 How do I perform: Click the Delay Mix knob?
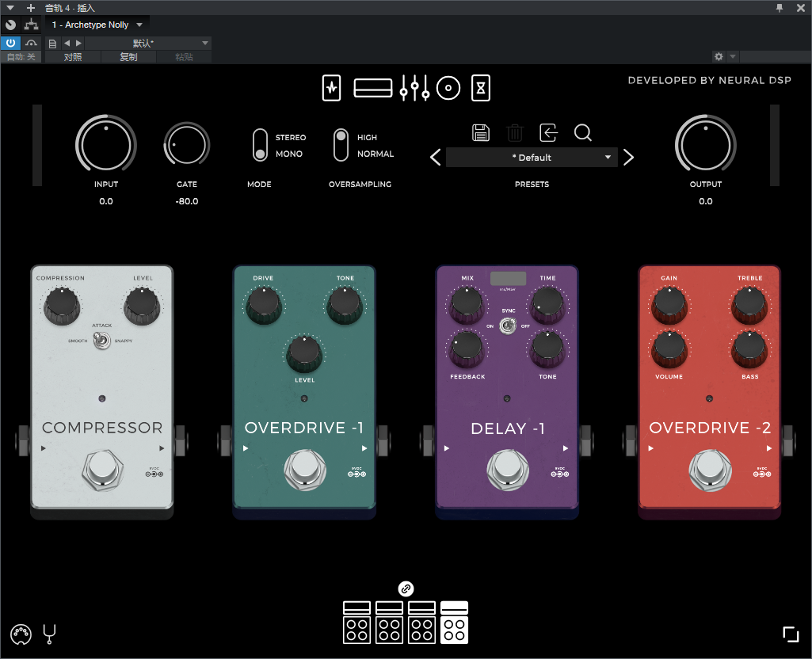coord(467,306)
